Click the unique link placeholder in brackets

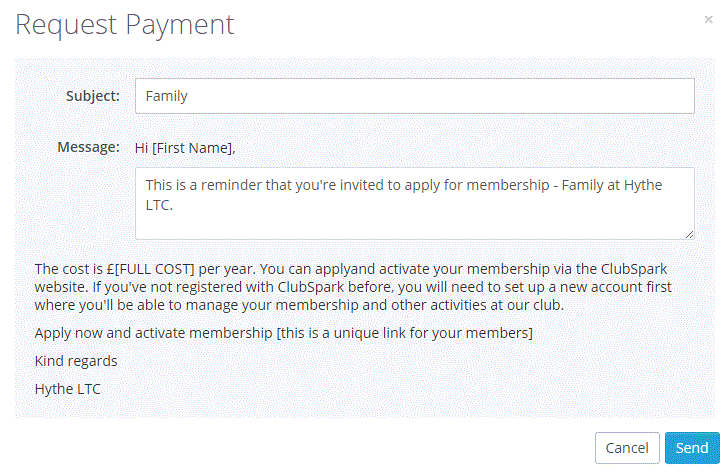[x=405, y=332]
